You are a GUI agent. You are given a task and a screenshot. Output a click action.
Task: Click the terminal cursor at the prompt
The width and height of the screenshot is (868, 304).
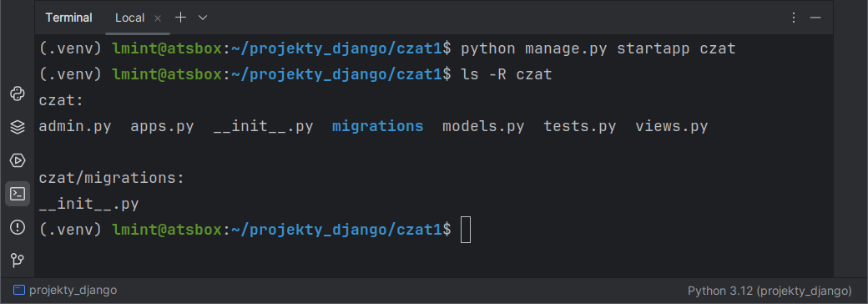(466, 230)
